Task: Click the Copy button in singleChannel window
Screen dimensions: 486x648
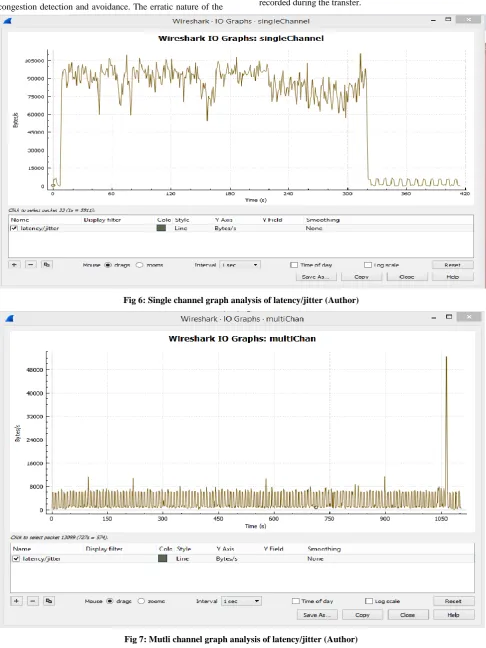Action: click(361, 277)
